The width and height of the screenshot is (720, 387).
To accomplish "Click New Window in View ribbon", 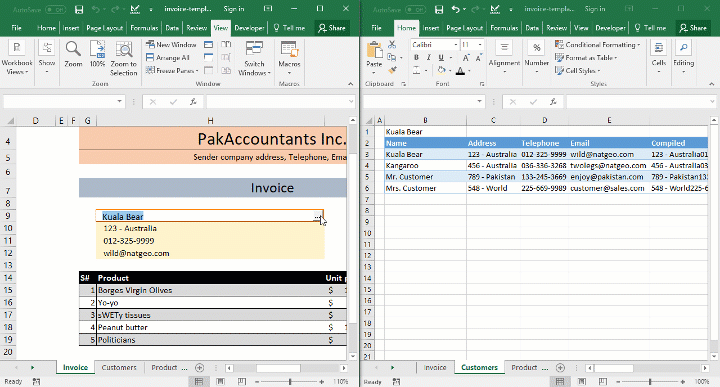I will coord(171,45).
